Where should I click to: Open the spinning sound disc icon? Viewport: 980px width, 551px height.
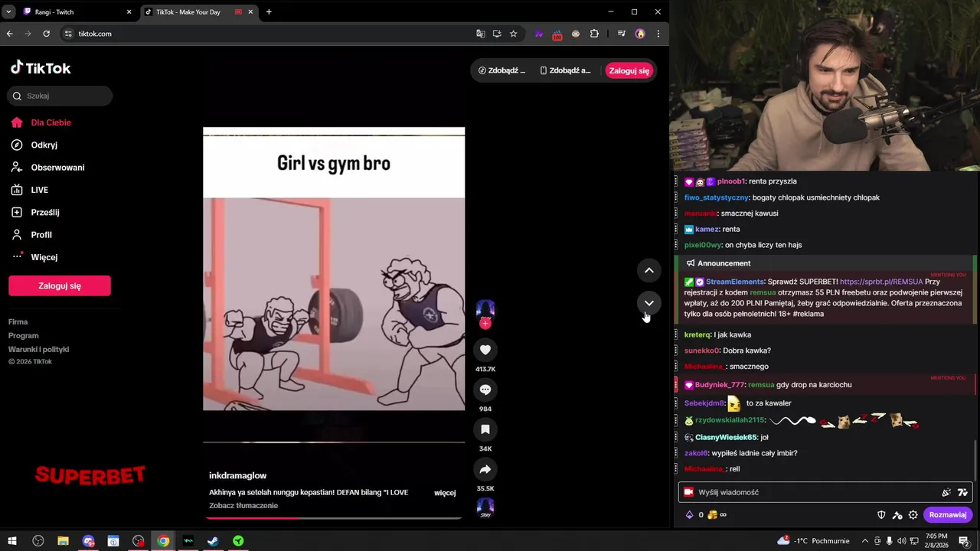coord(485,507)
